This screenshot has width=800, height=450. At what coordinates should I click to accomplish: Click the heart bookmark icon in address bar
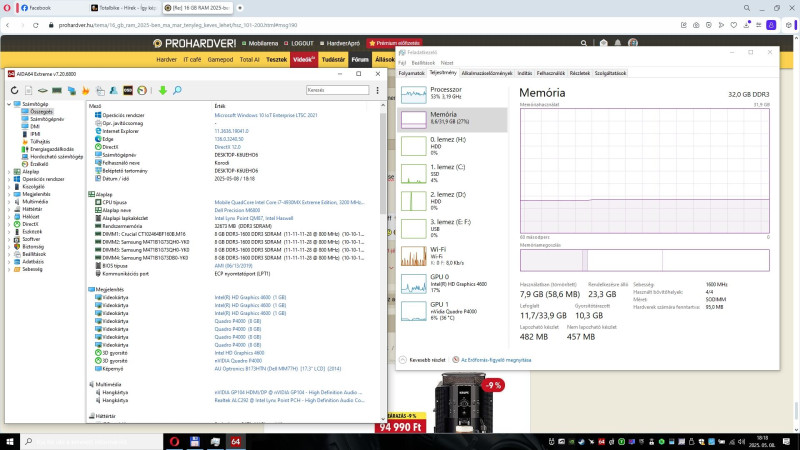coord(734,25)
